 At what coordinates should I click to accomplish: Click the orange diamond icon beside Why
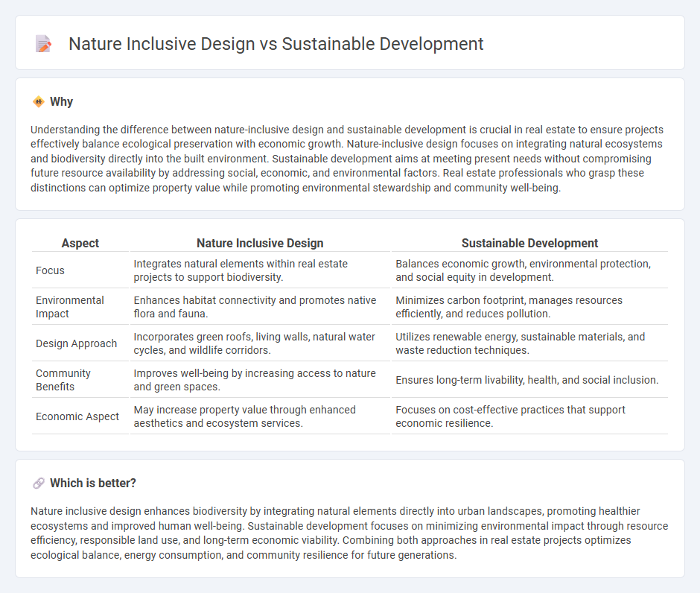[x=39, y=102]
